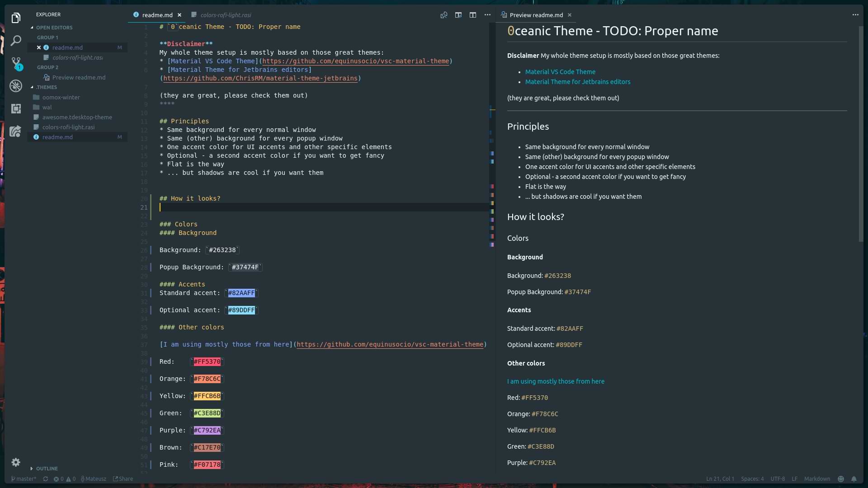Screen dimensions: 868x488
Task: Expand the oomox-winter folder
Action: [61, 97]
